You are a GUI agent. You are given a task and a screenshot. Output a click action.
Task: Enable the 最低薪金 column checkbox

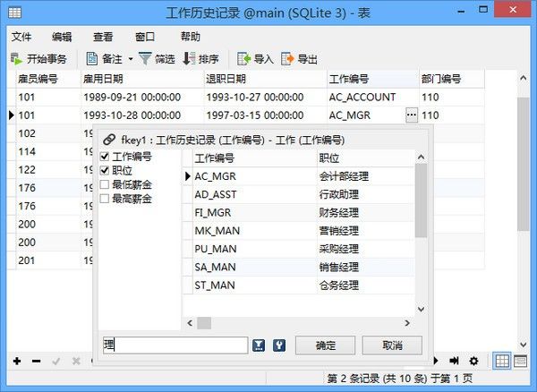click(105, 184)
